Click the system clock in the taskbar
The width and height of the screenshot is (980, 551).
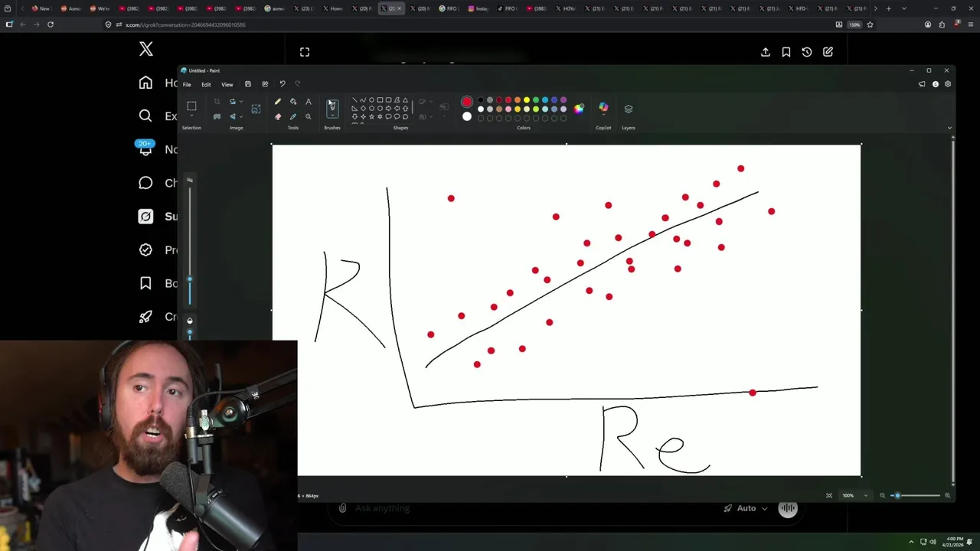954,542
